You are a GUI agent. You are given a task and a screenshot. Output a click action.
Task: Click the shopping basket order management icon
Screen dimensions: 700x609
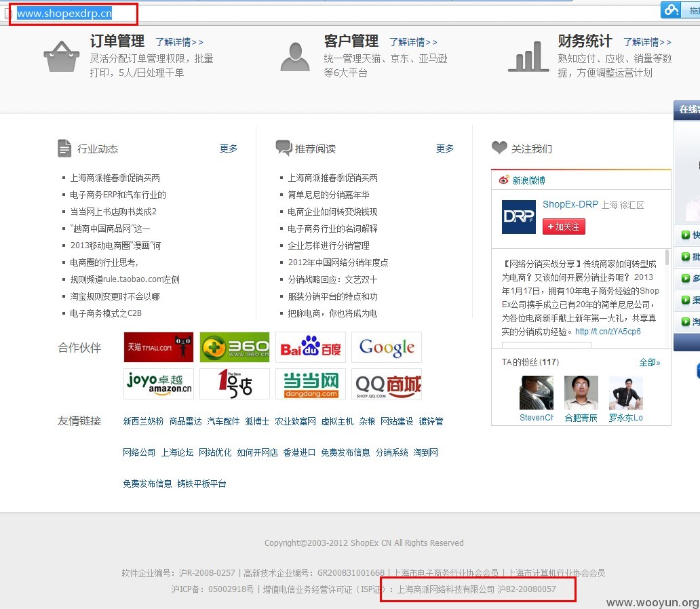click(x=62, y=57)
